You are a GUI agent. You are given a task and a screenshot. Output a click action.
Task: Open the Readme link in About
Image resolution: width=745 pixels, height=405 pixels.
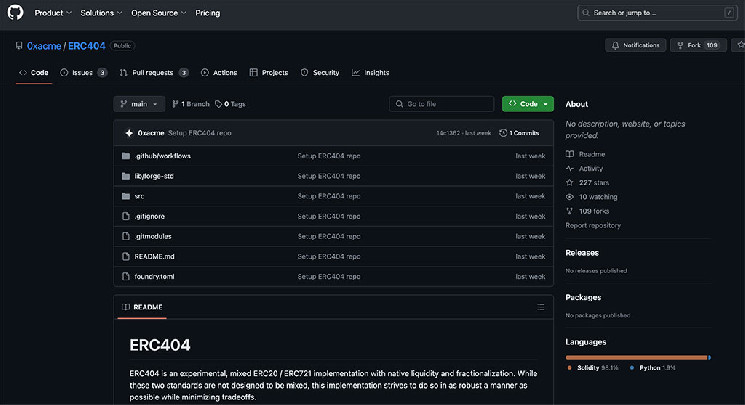[x=585, y=154]
